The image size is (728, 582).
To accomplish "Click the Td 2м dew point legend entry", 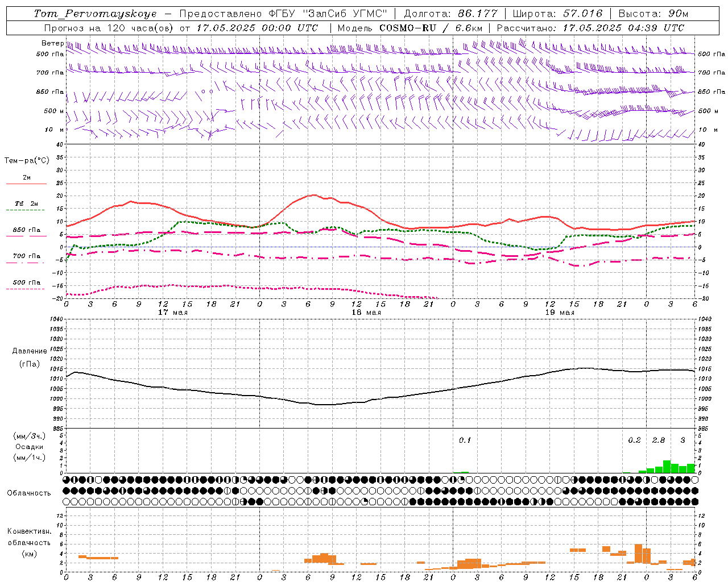I will pyautogui.click(x=27, y=203).
